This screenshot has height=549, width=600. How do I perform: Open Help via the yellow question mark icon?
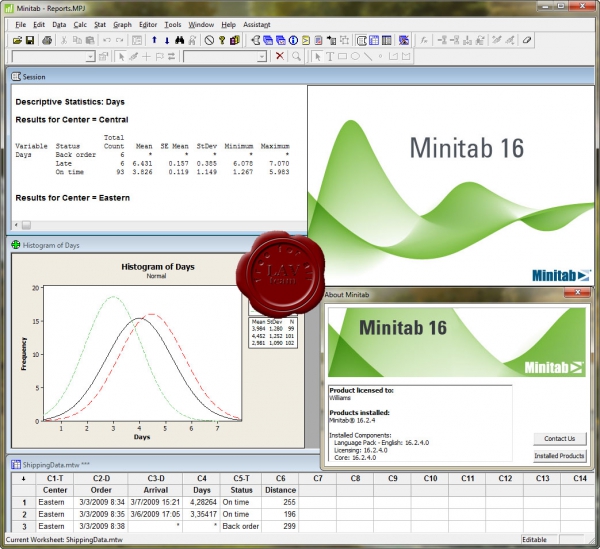point(222,40)
